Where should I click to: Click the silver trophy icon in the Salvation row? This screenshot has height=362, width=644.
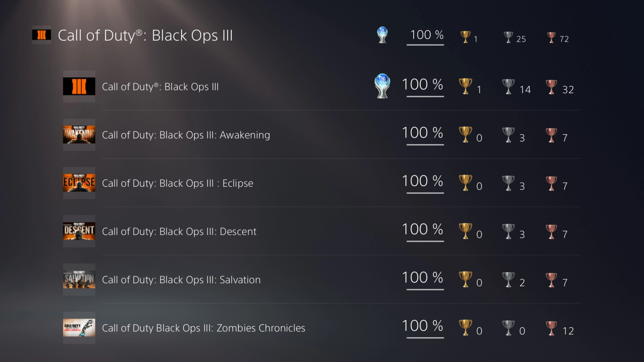click(508, 280)
